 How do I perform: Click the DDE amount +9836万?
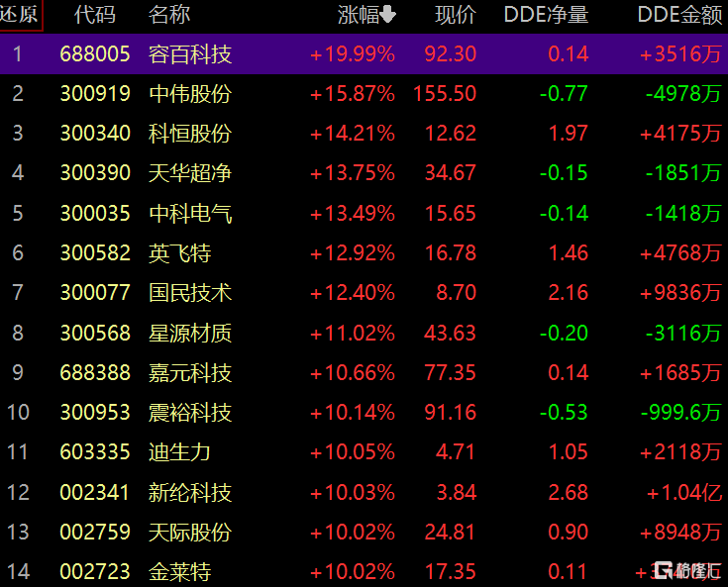click(680, 293)
